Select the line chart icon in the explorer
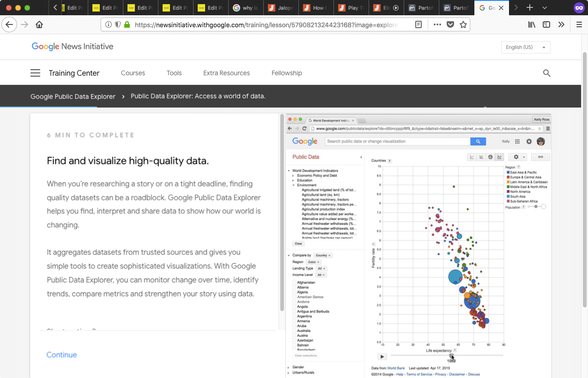Viewport: 588px width, 378px height. pos(472,157)
